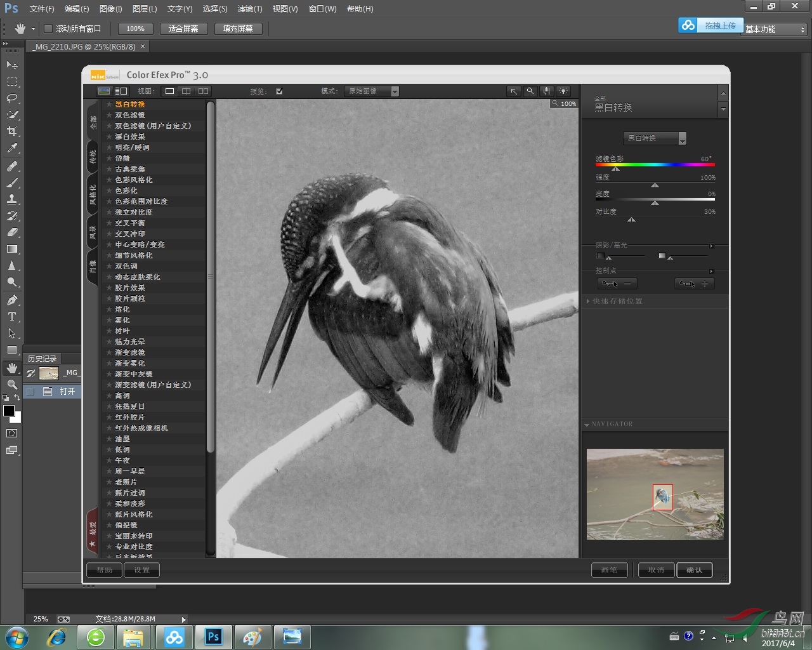This screenshot has height=650, width=812.
Task: Click the remove control point button
Action: pos(617,284)
